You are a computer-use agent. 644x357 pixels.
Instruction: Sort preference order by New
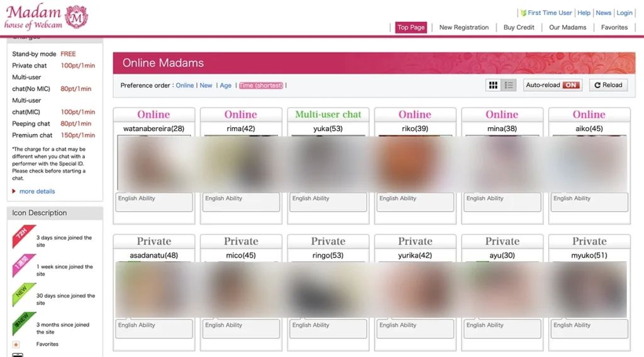pos(206,86)
